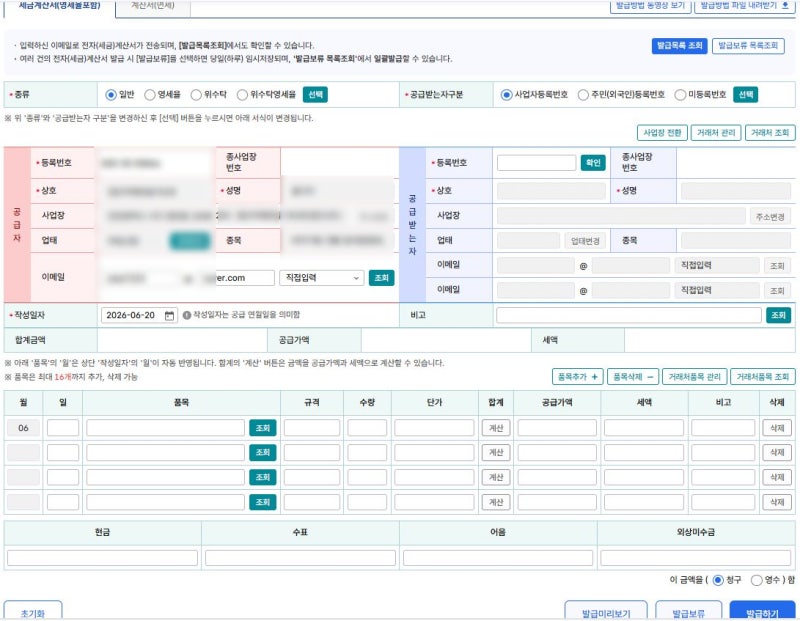Click 수표 amount input field

(300, 558)
